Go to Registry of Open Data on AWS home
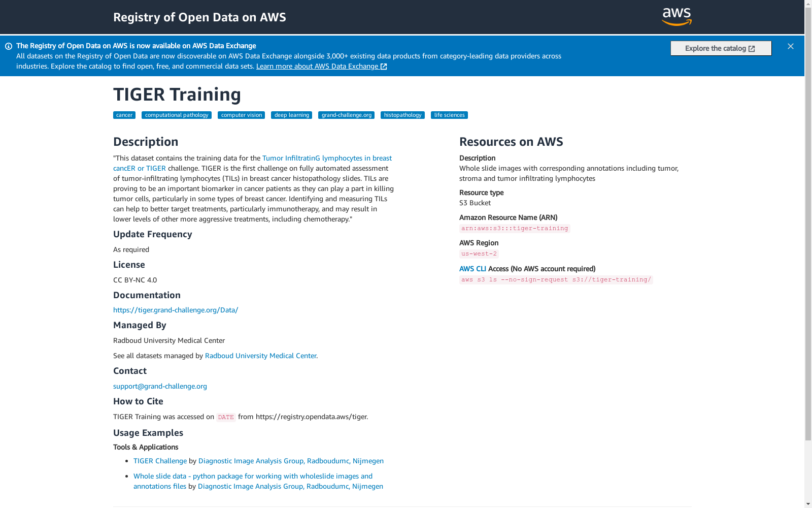This screenshot has width=812, height=508. pos(199,17)
